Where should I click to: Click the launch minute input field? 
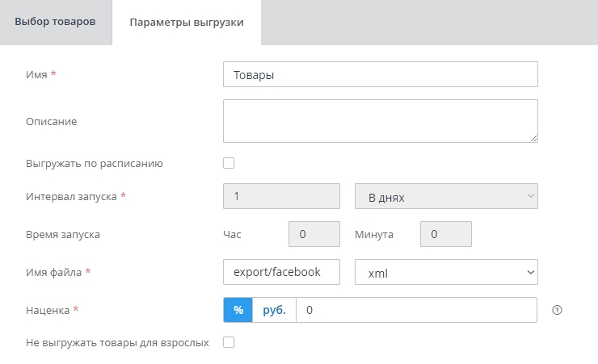coord(445,234)
